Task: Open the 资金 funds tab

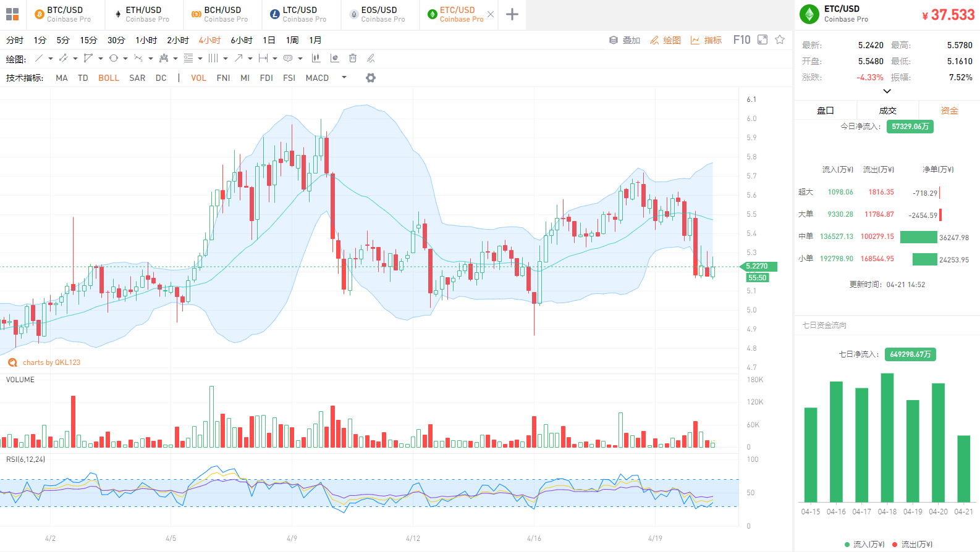Action: (950, 111)
